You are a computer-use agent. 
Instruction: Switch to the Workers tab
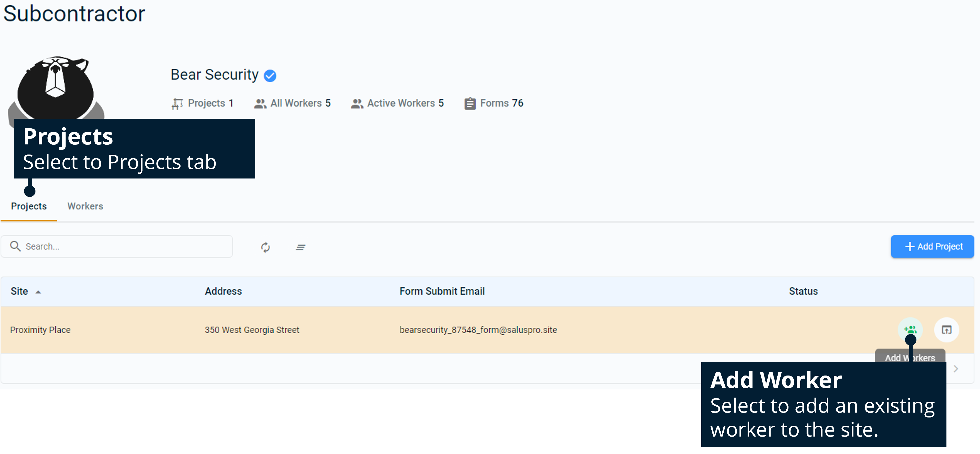[85, 206]
